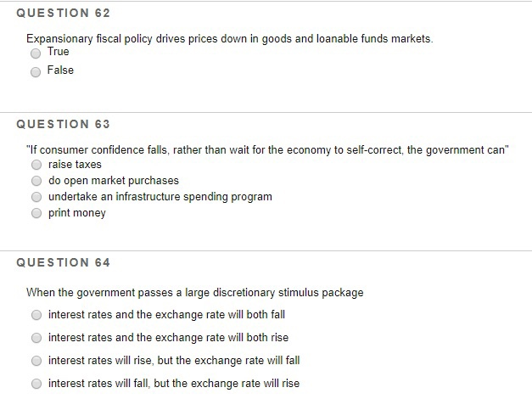Select 'interest rates and the exchange rate will both fall'
The image size is (532, 410).
point(36,315)
